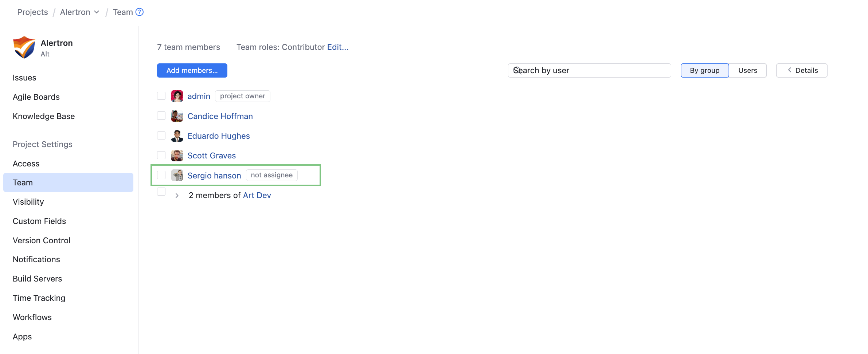Click the chevron icon on Details button
This screenshot has width=868, height=354.
click(x=789, y=70)
